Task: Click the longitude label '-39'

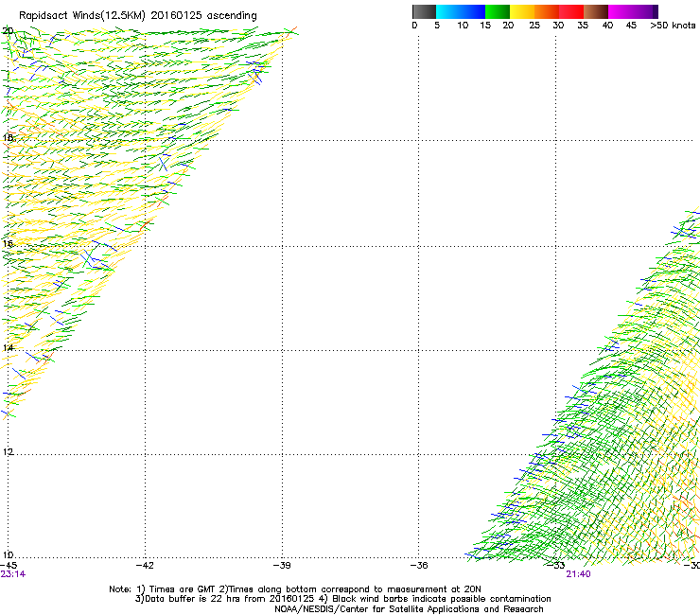Action: click(282, 566)
